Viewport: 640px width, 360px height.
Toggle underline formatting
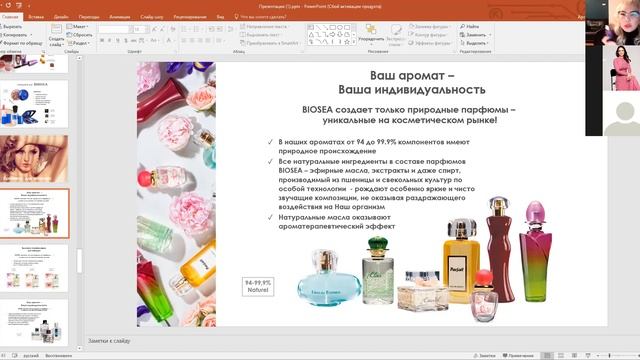(x=118, y=40)
